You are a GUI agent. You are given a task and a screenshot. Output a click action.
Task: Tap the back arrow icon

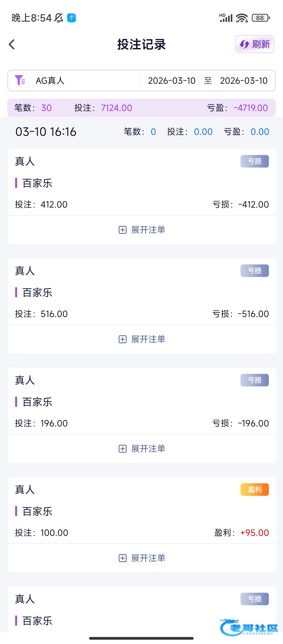pos(12,45)
